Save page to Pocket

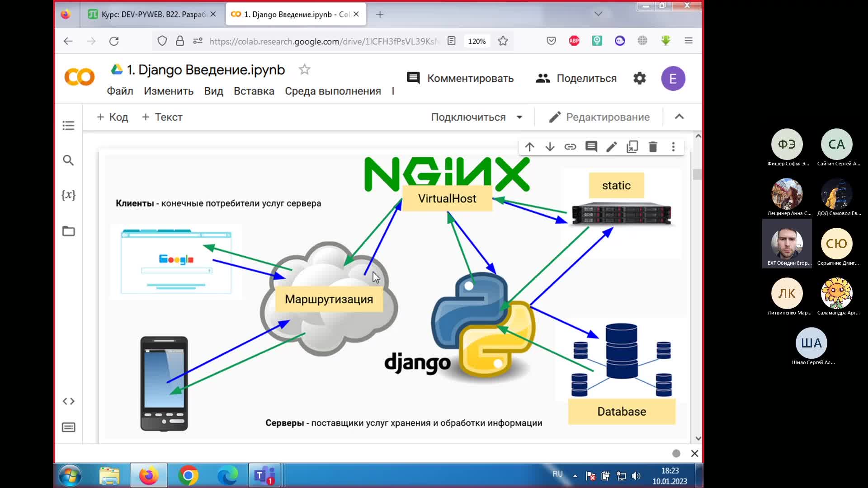tap(551, 41)
